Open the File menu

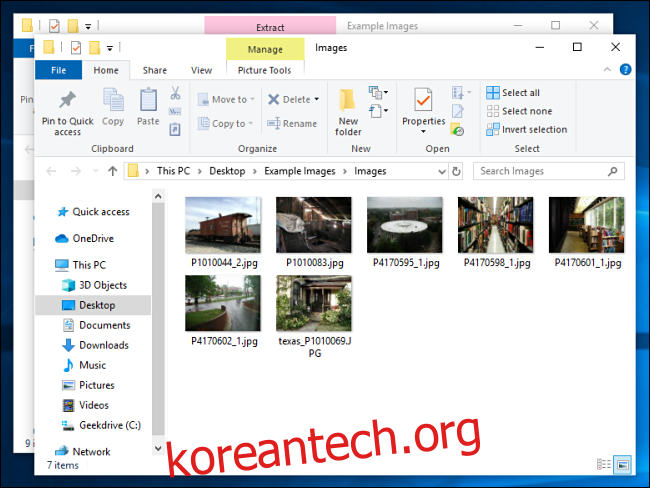(x=58, y=70)
